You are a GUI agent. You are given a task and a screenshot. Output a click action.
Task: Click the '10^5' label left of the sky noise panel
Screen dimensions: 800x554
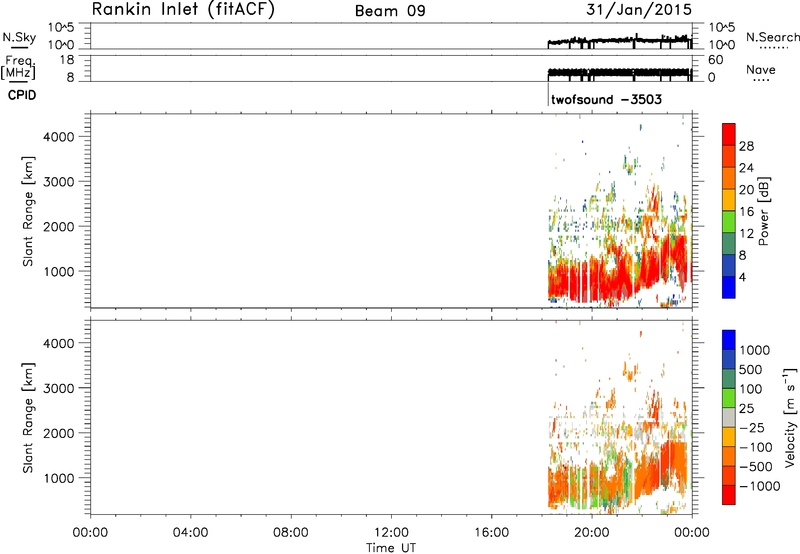coord(61,28)
